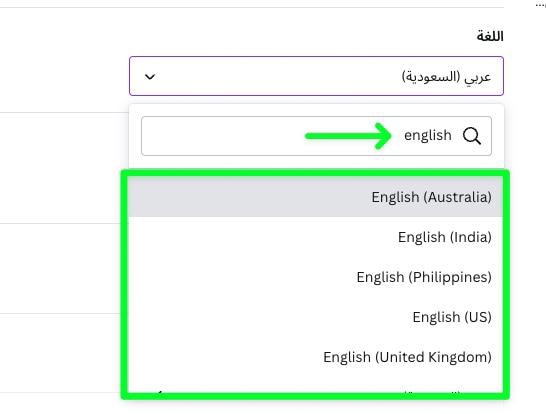Click blank area left of English (US)
The height and width of the screenshot is (414, 546).
coord(268,317)
